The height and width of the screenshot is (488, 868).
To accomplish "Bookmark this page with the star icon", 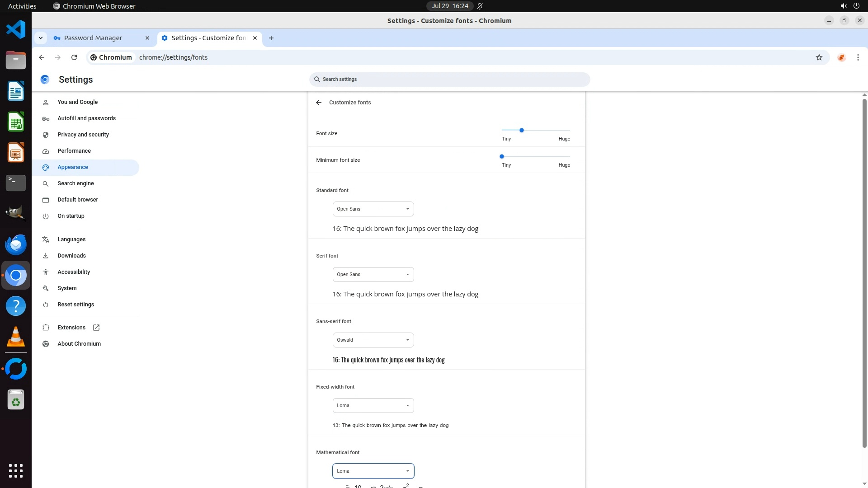I will click(819, 57).
